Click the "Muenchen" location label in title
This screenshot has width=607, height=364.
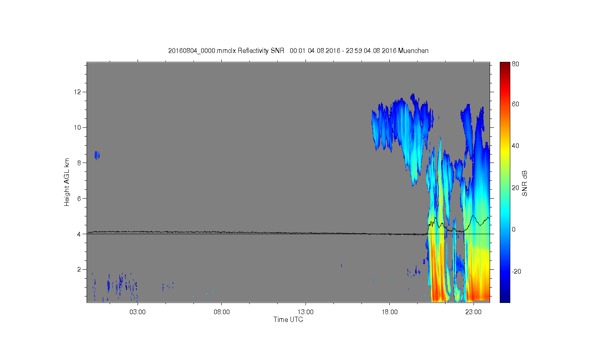point(413,51)
